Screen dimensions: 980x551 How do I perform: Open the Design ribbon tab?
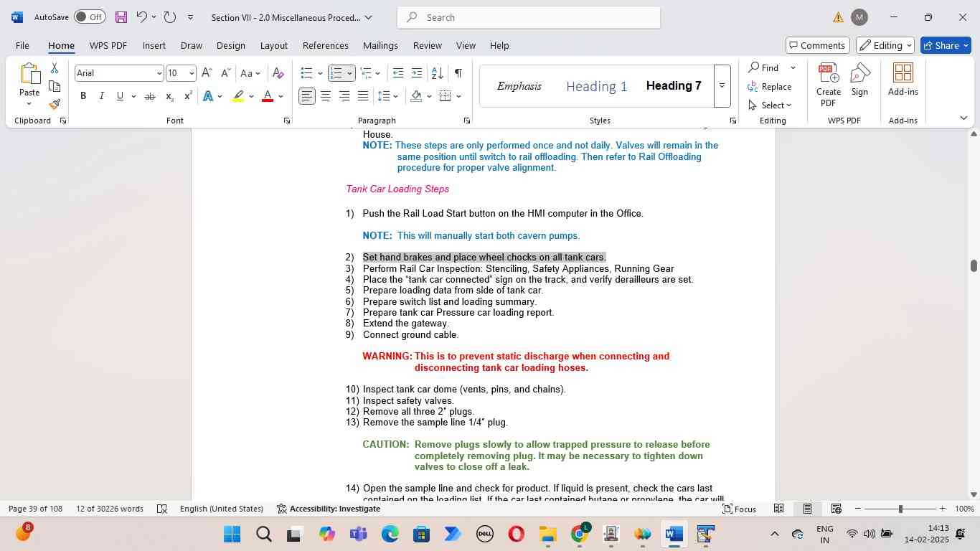point(231,45)
